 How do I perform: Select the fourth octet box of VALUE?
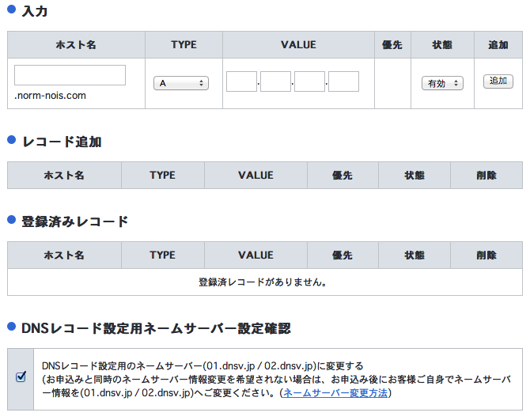pos(344,81)
